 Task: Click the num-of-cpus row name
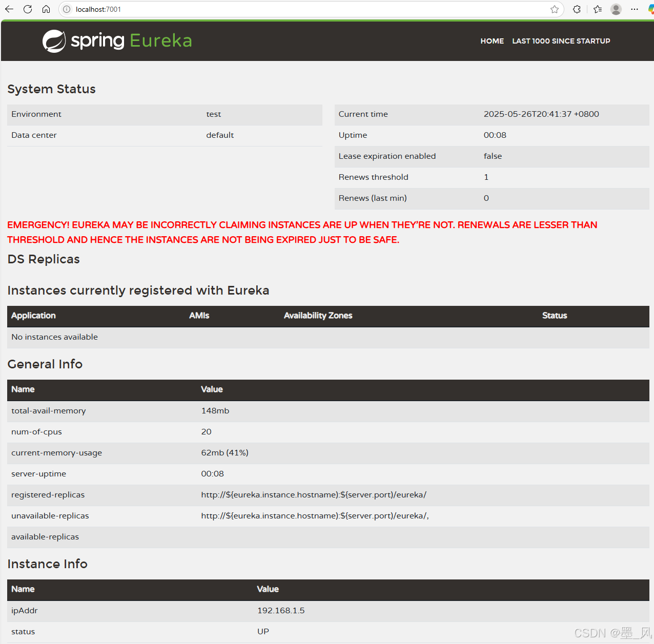pos(36,432)
